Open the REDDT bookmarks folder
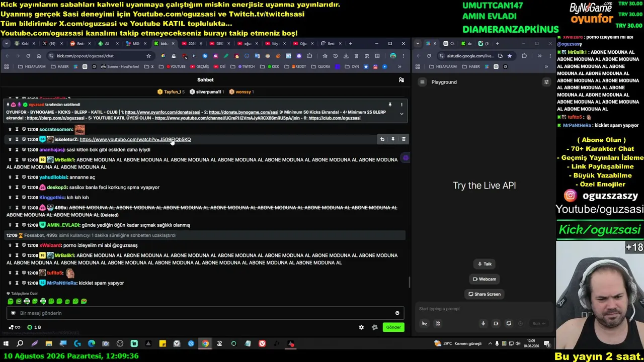Screen dimensions: 644x362 pos(294,67)
